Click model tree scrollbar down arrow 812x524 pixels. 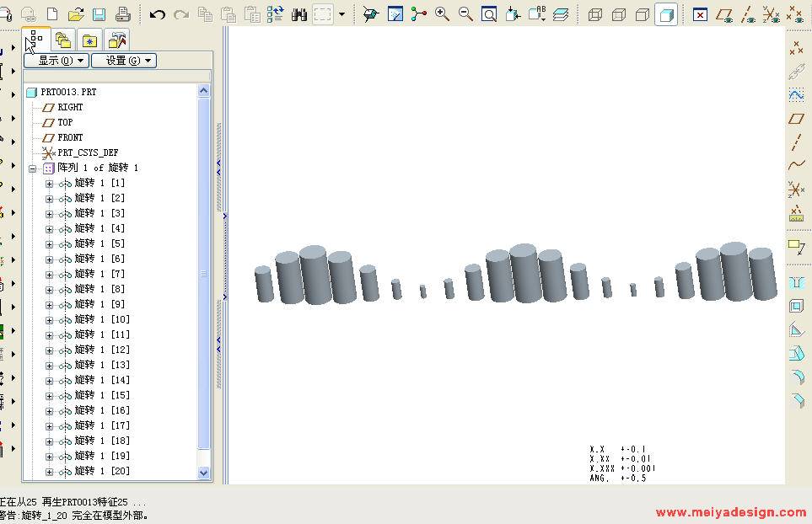coord(203,473)
